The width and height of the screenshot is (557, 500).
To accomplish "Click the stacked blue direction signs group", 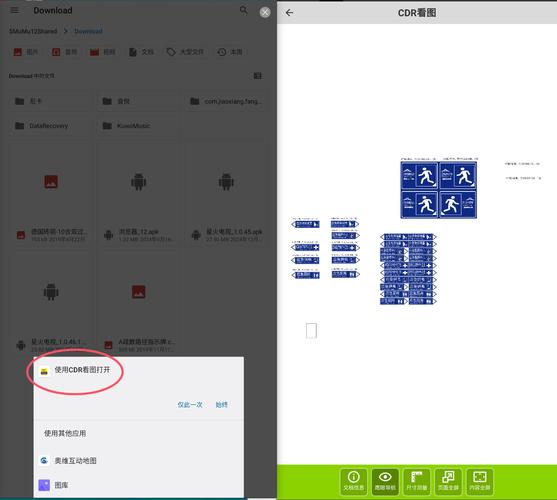I will tap(408, 269).
